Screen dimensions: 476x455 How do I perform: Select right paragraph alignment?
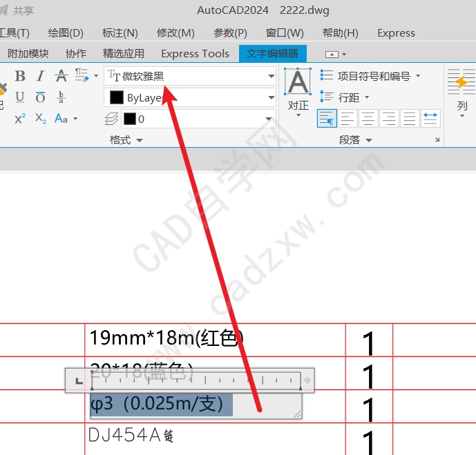pyautogui.click(x=389, y=118)
